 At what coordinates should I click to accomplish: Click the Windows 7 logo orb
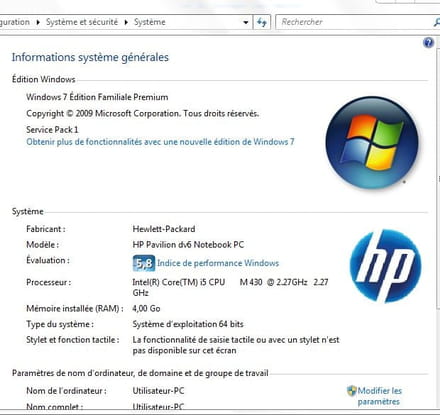372,143
